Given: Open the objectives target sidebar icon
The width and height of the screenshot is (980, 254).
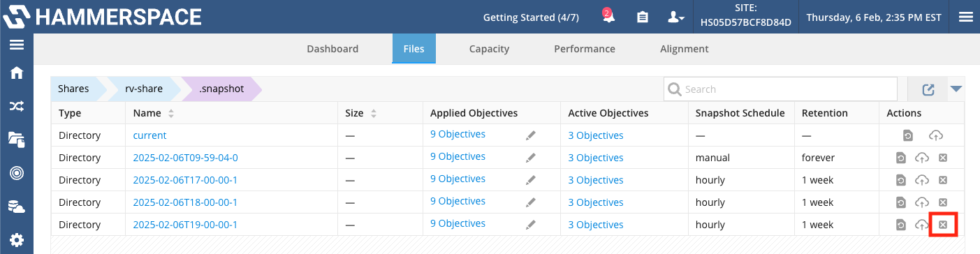Looking at the screenshot, I should 17,172.
